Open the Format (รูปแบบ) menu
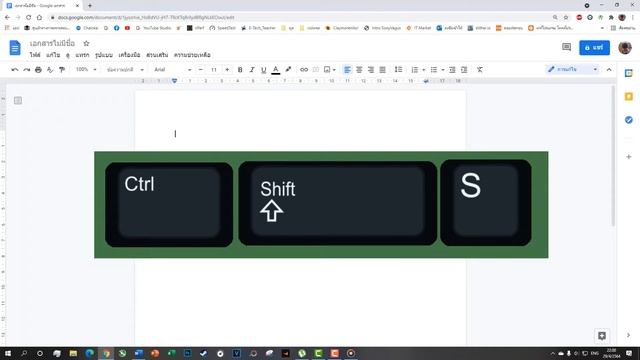640x360 pixels. [x=104, y=55]
